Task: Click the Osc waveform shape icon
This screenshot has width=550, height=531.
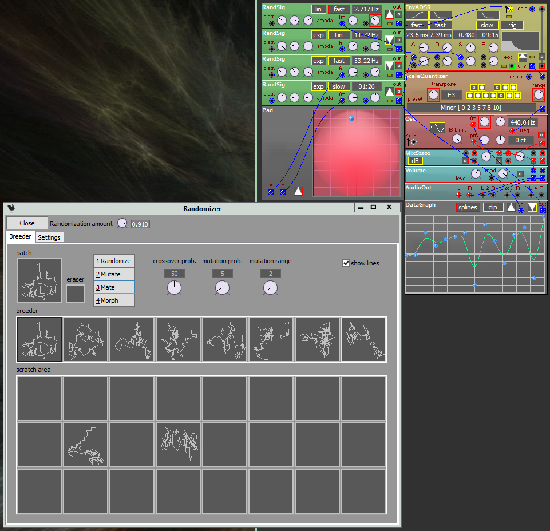Action: click(x=437, y=128)
